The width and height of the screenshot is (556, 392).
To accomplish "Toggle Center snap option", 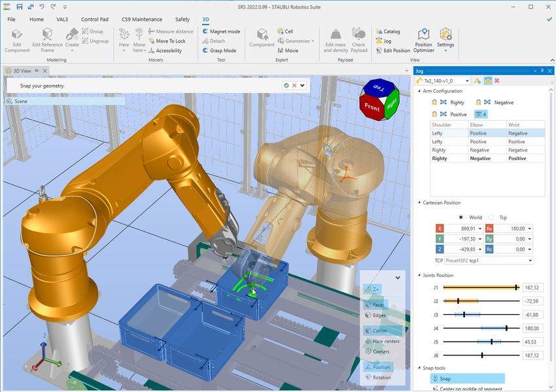I will tap(382, 331).
